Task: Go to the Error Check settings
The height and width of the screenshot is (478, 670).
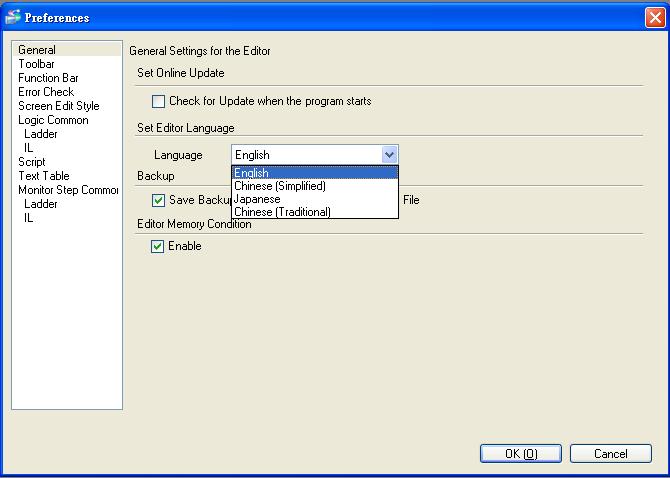Action: pyautogui.click(x=46, y=92)
